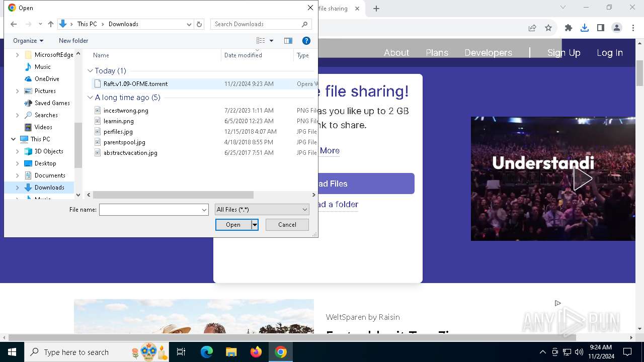Click the search magnifier in Search Downloads

[304, 24]
